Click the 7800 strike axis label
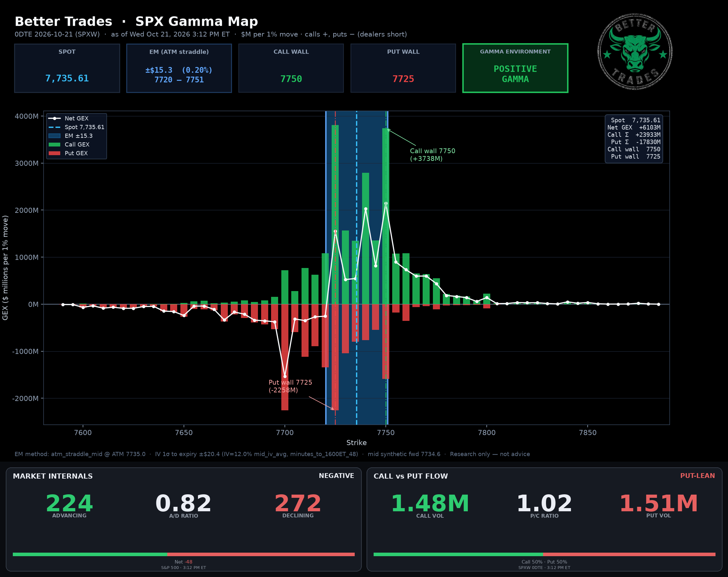This screenshot has height=577, width=728. (x=487, y=432)
